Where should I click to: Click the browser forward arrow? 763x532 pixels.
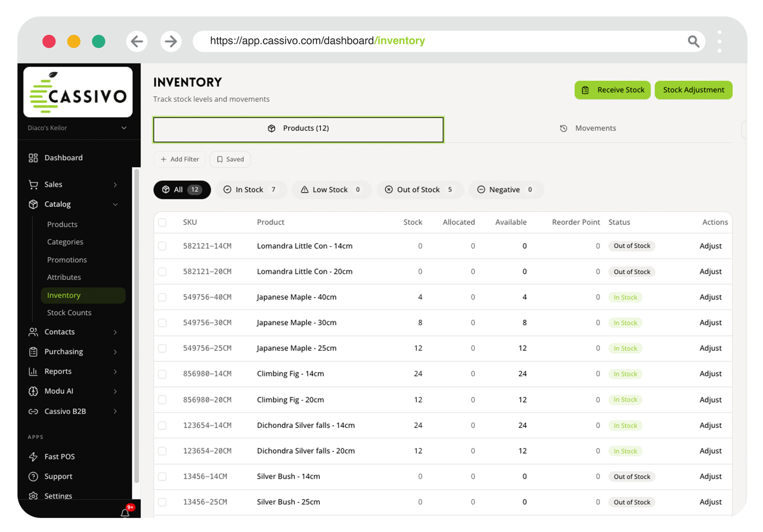click(x=171, y=41)
